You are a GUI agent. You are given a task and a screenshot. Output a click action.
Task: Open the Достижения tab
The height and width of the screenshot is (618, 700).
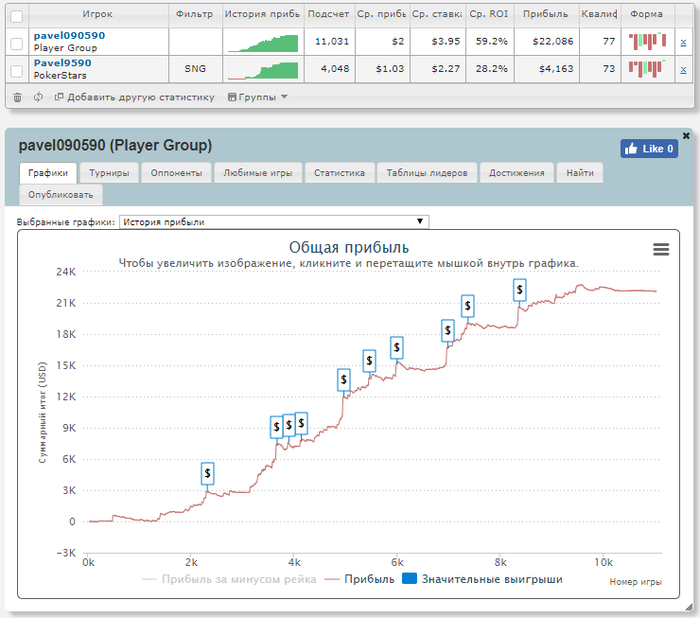click(x=517, y=173)
